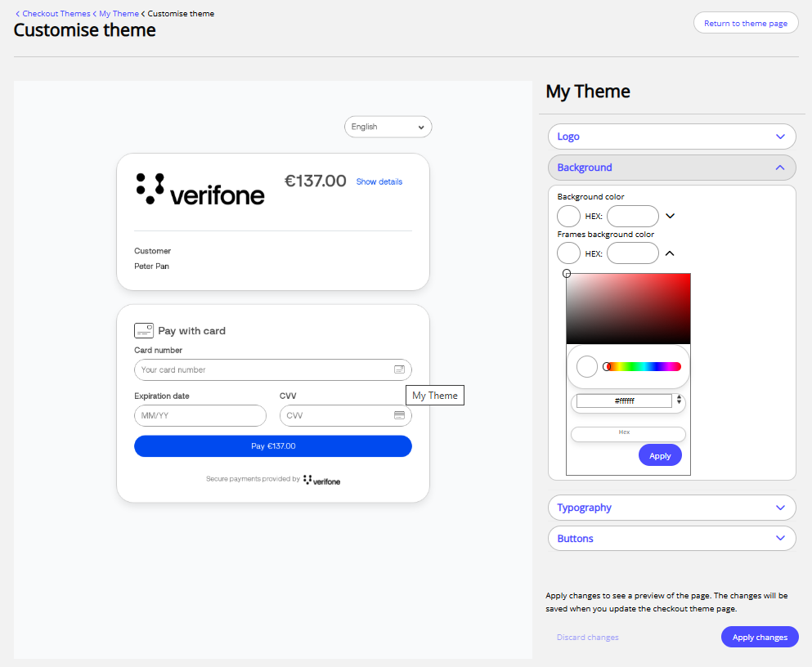Click the Discard changes link
The height and width of the screenshot is (667, 812).
587,638
